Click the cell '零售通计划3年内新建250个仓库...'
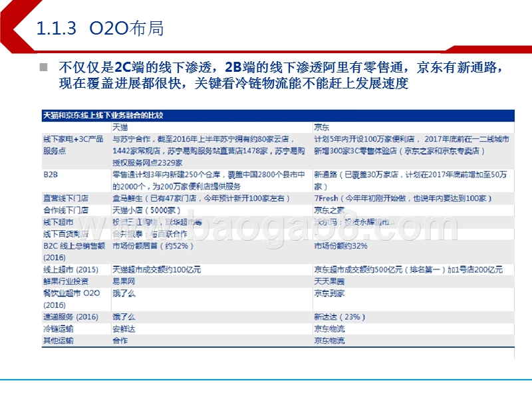 click(x=209, y=180)
